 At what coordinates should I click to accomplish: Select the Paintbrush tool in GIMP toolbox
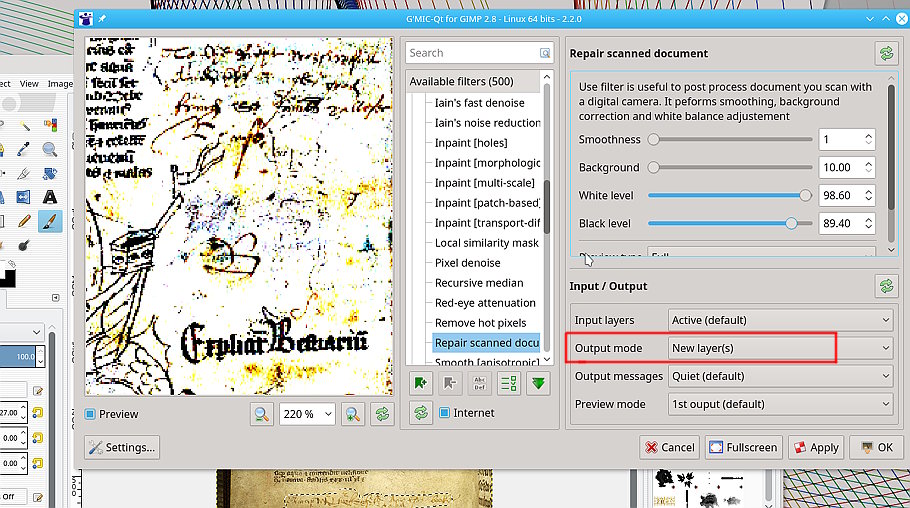[x=50, y=221]
